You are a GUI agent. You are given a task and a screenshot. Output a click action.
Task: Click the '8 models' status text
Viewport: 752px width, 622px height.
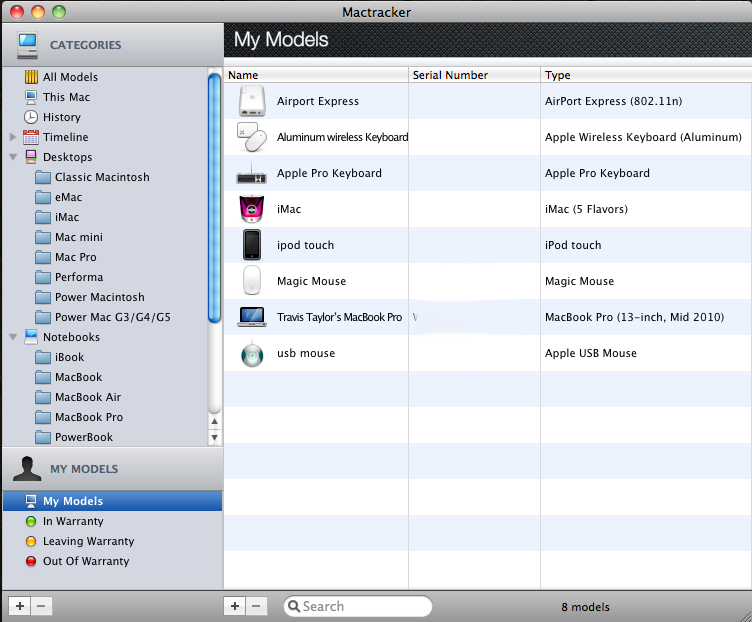pyautogui.click(x=585, y=607)
